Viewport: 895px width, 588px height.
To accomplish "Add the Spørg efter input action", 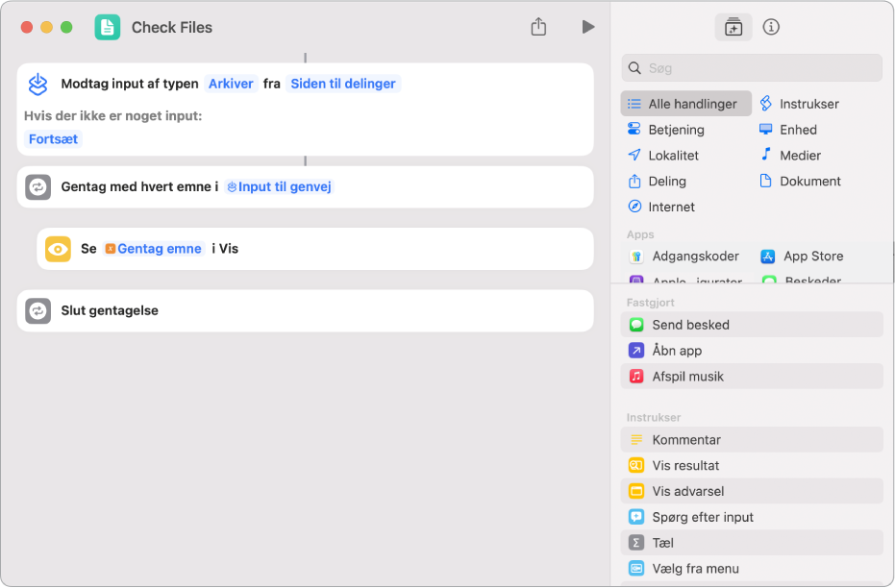I will coord(752,517).
